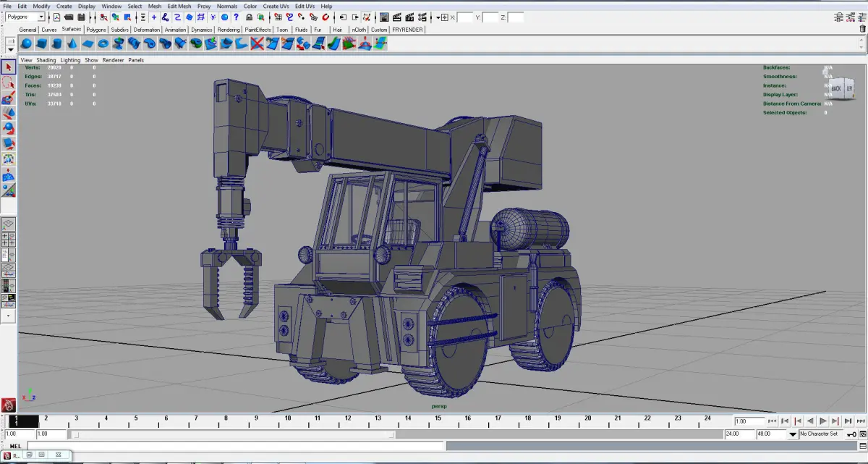Viewport: 868px width, 464px height.
Task: Click the red magnet snap icon
Action: [325, 17]
